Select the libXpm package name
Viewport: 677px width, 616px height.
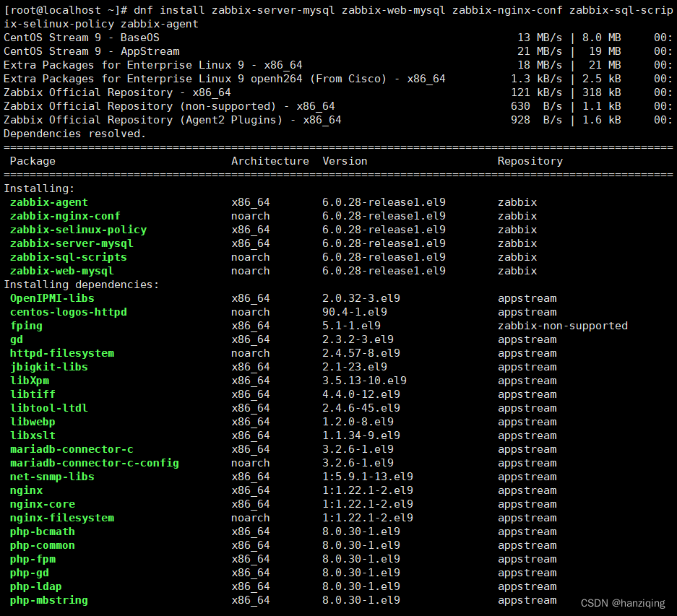point(30,381)
